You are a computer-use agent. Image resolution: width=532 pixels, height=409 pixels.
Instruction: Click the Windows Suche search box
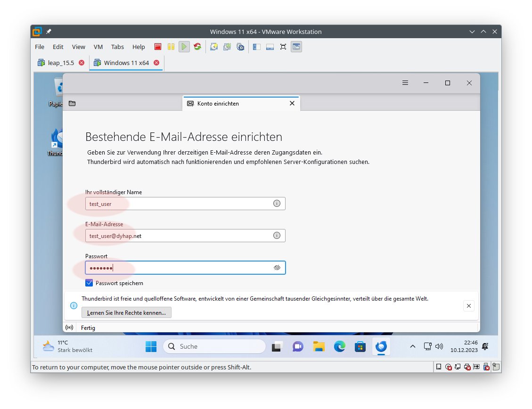(214, 346)
